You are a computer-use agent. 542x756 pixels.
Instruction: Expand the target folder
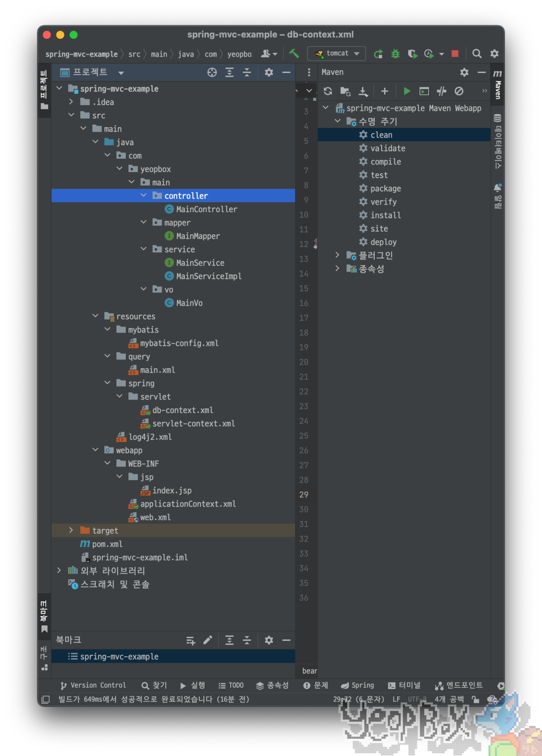click(71, 531)
